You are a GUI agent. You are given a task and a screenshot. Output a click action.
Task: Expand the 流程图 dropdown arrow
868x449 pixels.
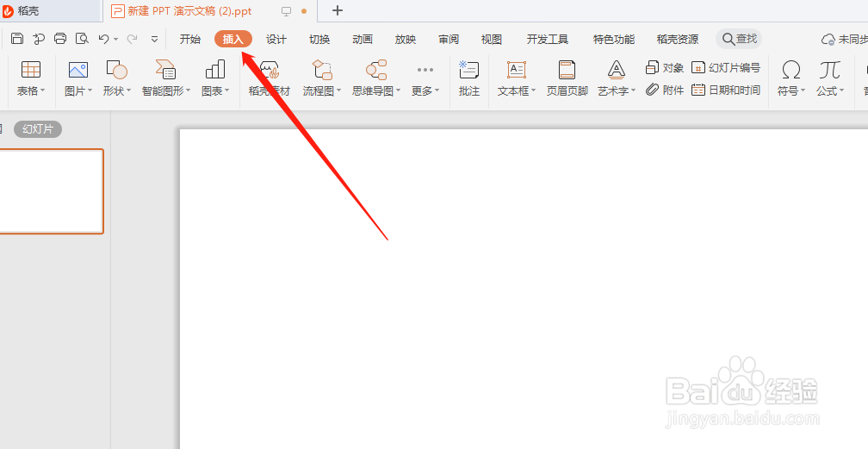click(x=338, y=90)
